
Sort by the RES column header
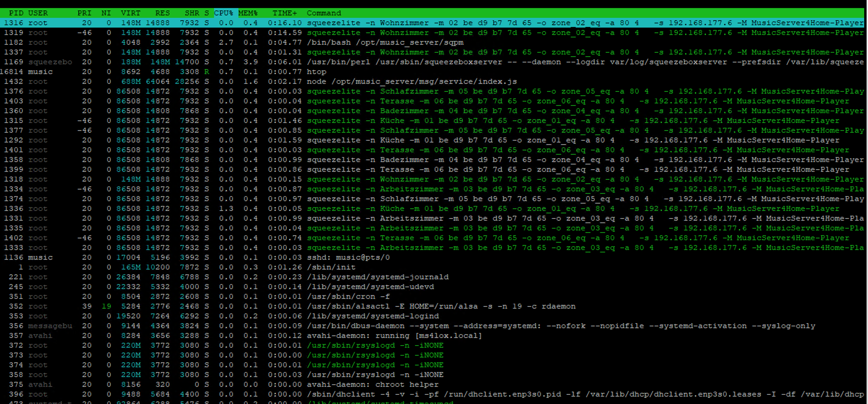tap(162, 13)
